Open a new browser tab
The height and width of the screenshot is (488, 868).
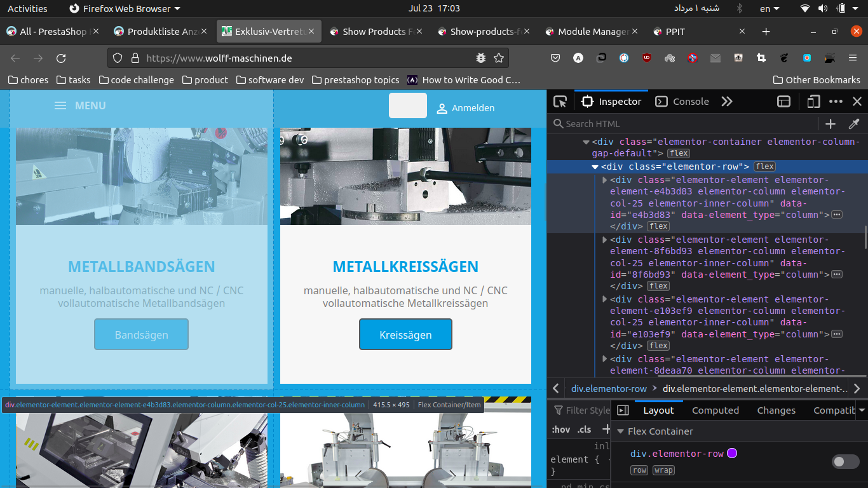click(766, 31)
